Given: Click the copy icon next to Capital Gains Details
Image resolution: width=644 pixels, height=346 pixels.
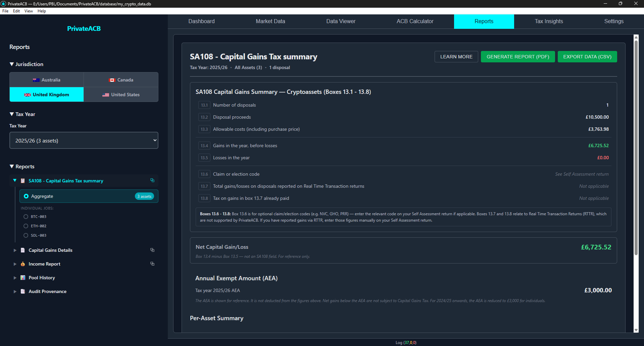Looking at the screenshot, I should tap(152, 250).
